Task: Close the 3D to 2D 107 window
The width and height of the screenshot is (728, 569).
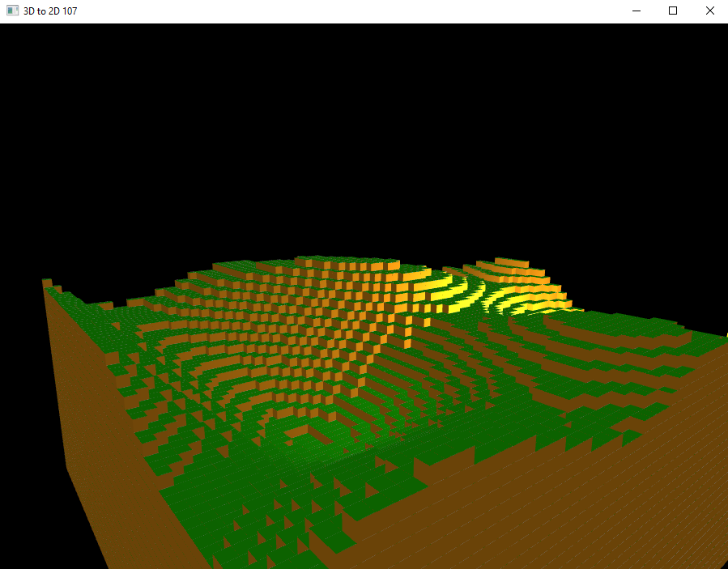Action: [x=710, y=11]
